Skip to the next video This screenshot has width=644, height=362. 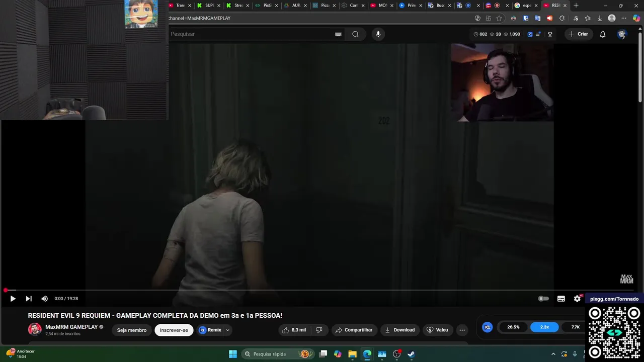pyautogui.click(x=29, y=299)
